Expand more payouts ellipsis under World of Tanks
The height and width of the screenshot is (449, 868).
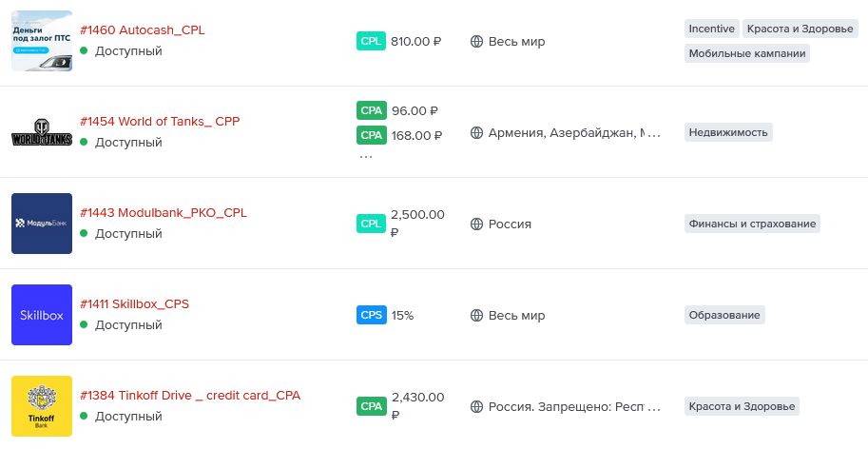[366, 154]
